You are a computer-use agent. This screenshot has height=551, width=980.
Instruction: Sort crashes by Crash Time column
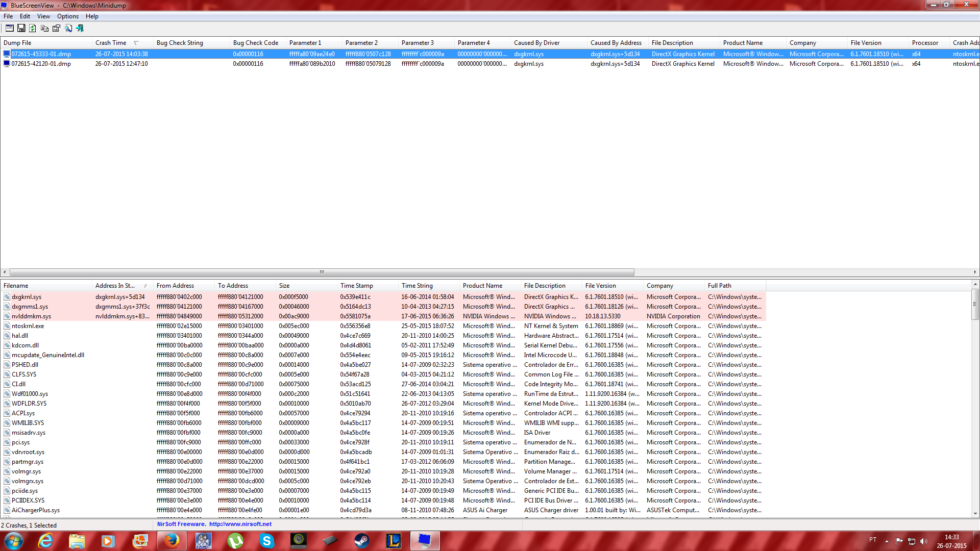pyautogui.click(x=122, y=43)
